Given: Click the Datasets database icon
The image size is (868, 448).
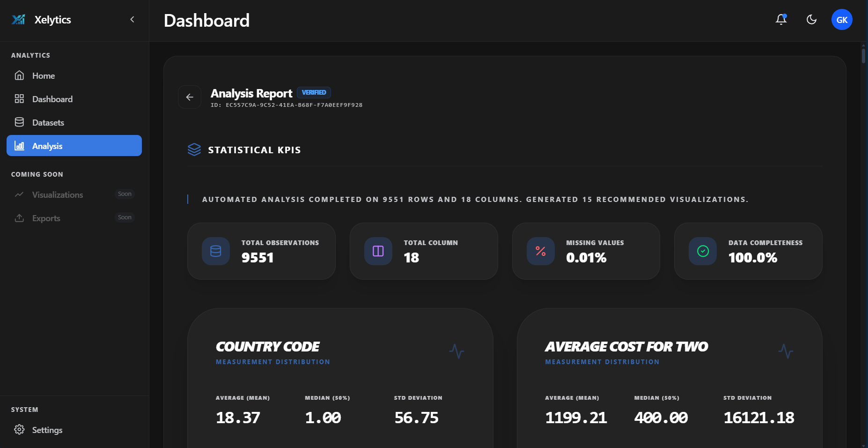Looking at the screenshot, I should coord(19,122).
